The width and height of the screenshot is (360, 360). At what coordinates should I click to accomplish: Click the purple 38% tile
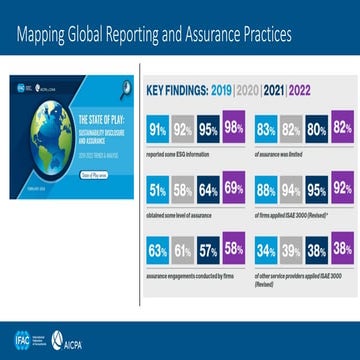(343, 248)
